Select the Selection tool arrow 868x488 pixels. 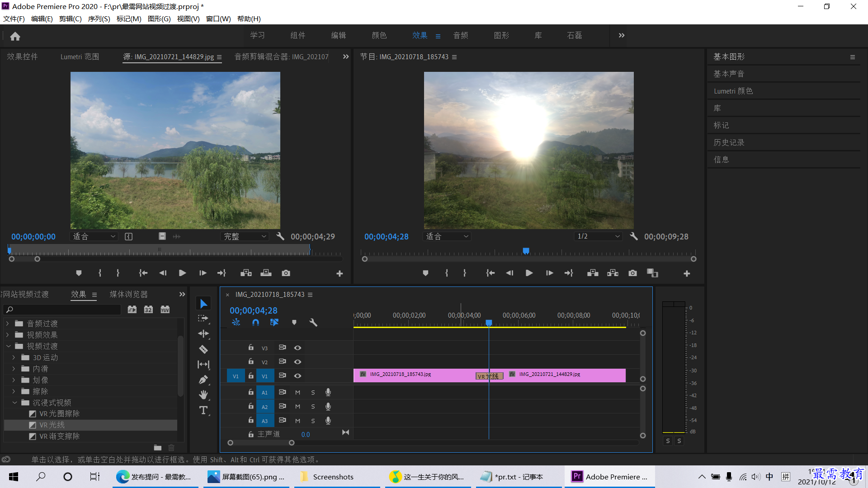pos(203,304)
